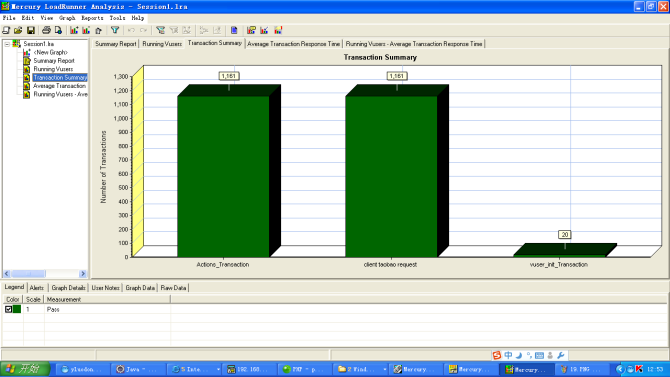
Task: Click the grayed clear filter funnel icon
Action: pos(174,30)
